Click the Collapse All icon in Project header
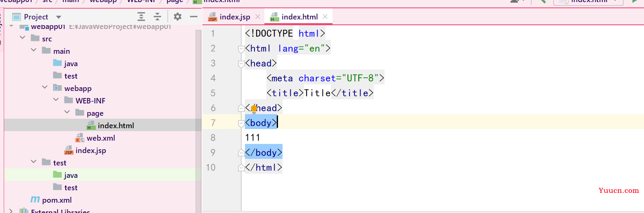 (x=157, y=17)
